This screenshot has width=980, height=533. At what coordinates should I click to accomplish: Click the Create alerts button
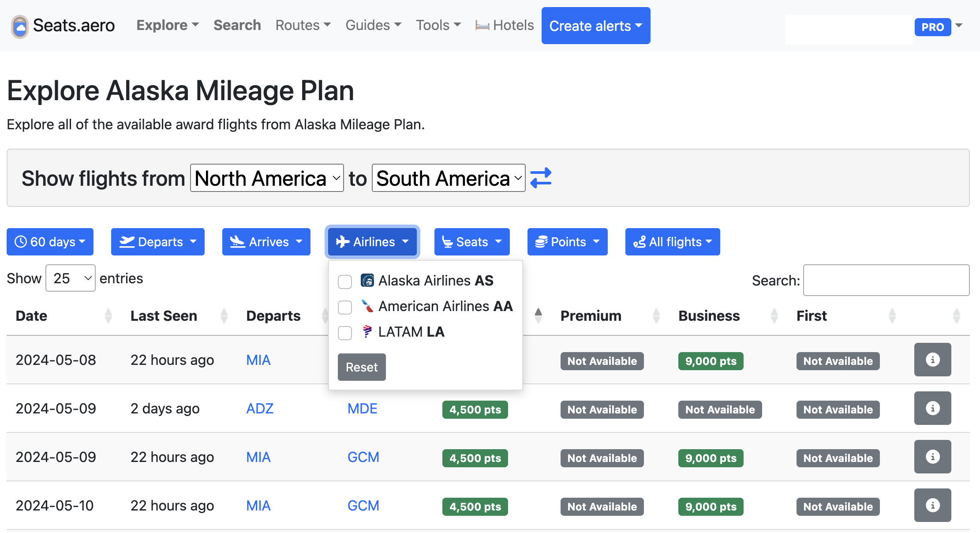tap(596, 26)
